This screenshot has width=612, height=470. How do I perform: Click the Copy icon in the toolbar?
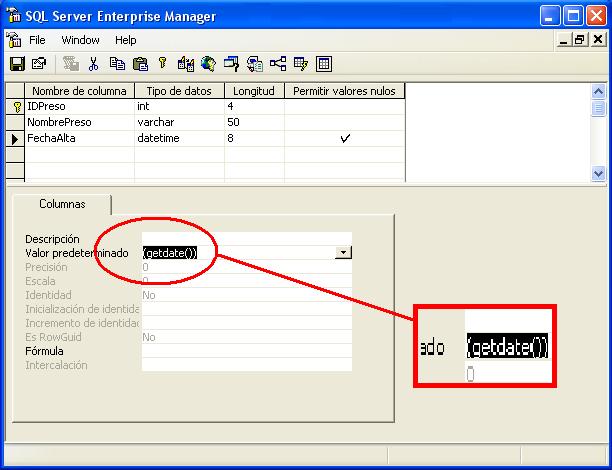[117, 64]
